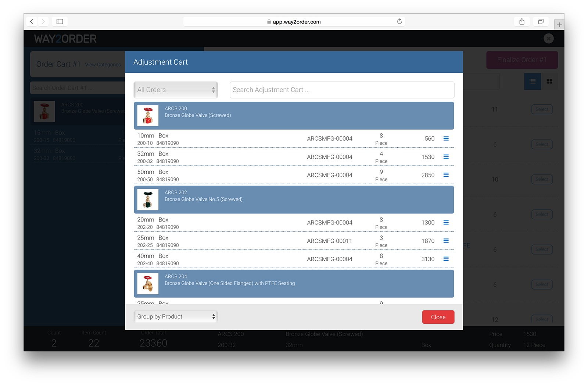This screenshot has width=588, height=385.
Task: Go forward in Safari browser
Action: click(43, 22)
